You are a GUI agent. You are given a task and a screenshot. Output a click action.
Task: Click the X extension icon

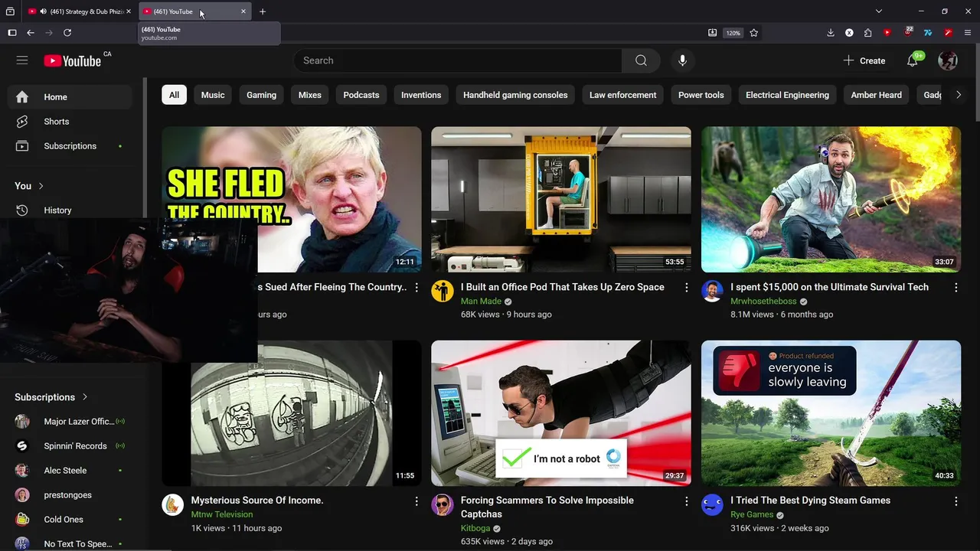tap(849, 33)
